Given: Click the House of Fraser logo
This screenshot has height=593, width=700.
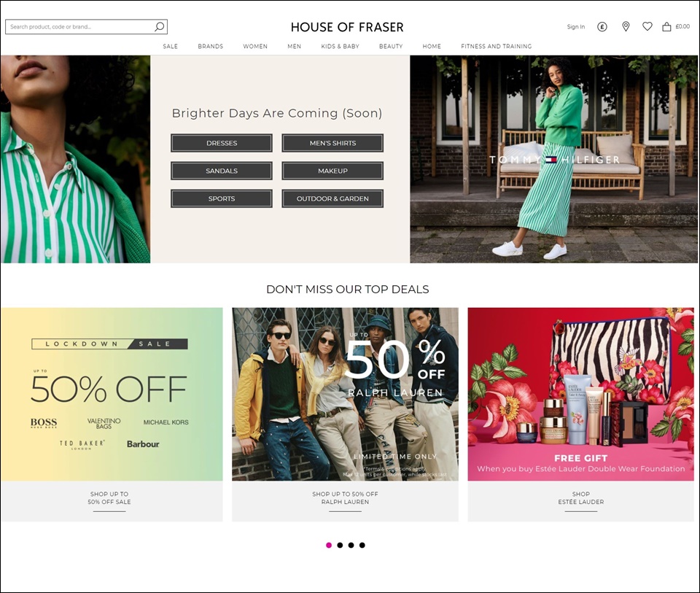Looking at the screenshot, I should click(347, 27).
